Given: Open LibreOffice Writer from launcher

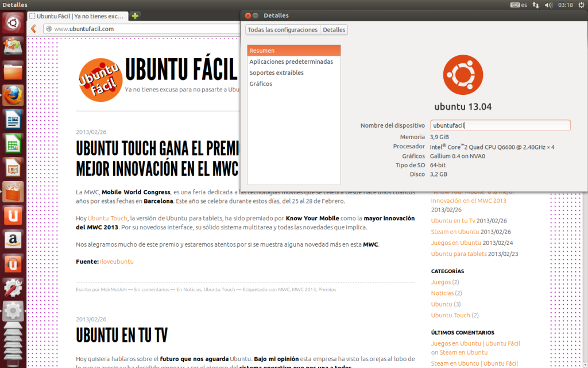Looking at the screenshot, I should [13, 120].
